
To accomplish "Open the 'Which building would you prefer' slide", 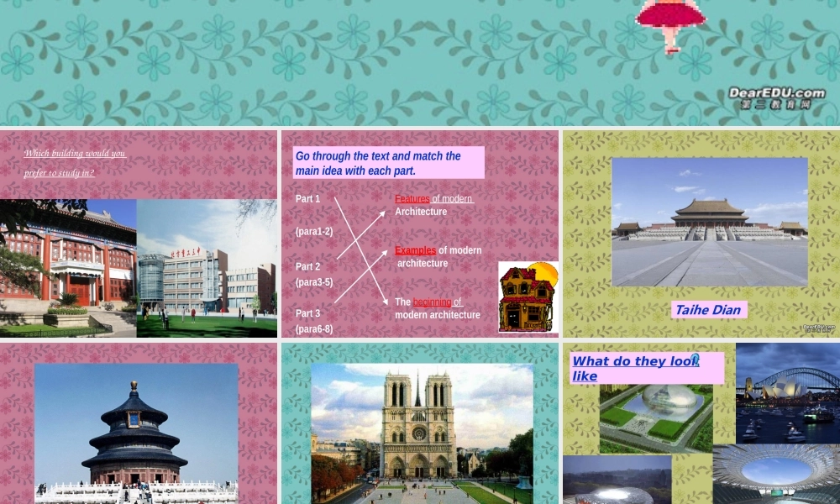I will [x=139, y=234].
